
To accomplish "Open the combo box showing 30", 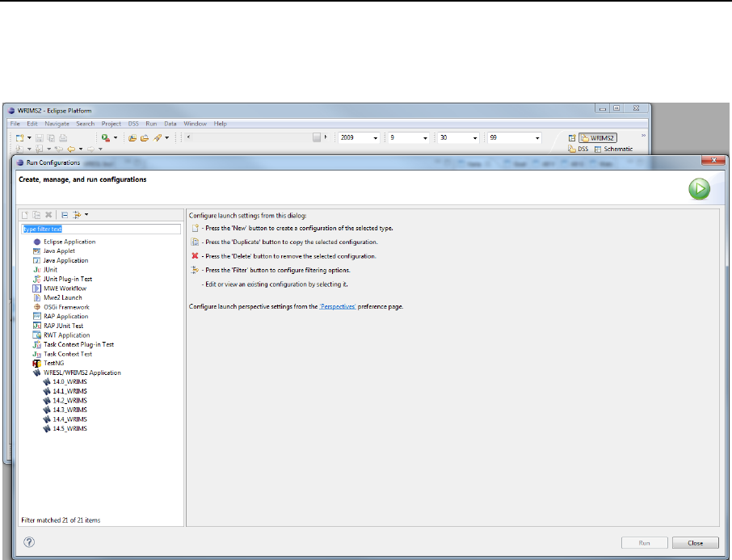I will pos(475,138).
